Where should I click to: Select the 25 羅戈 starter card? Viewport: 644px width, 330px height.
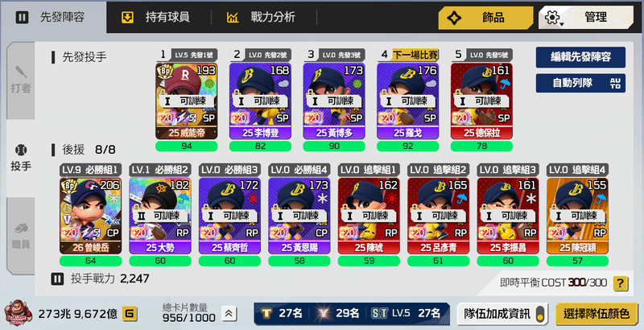[408, 101]
